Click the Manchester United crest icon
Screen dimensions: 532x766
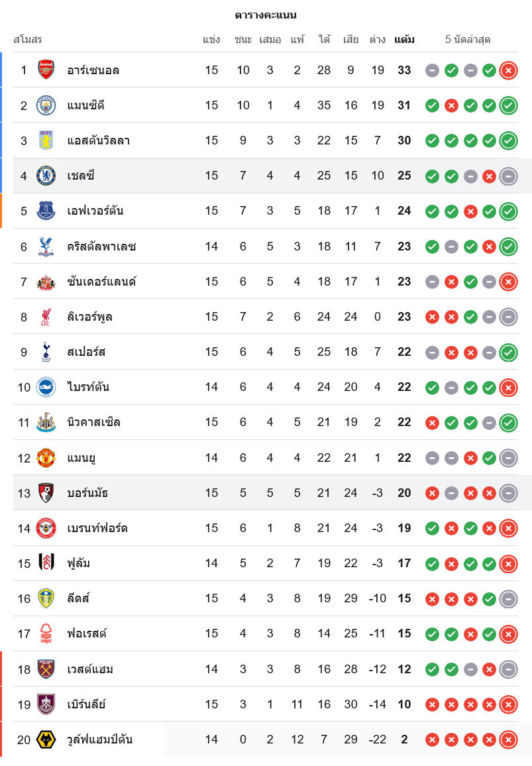coord(46,458)
